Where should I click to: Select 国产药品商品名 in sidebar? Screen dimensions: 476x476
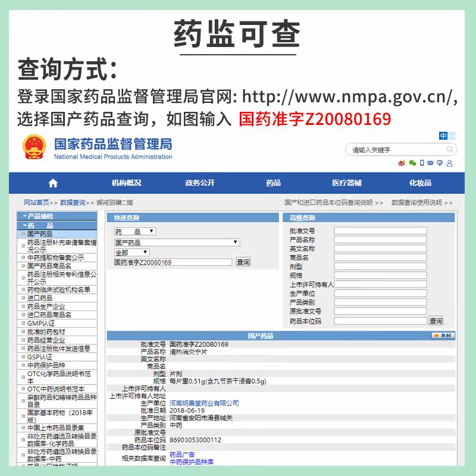[57, 266]
